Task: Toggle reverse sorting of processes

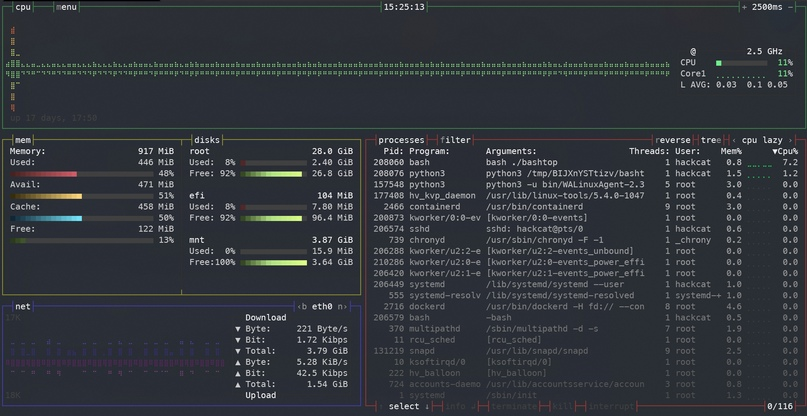Action: point(674,140)
